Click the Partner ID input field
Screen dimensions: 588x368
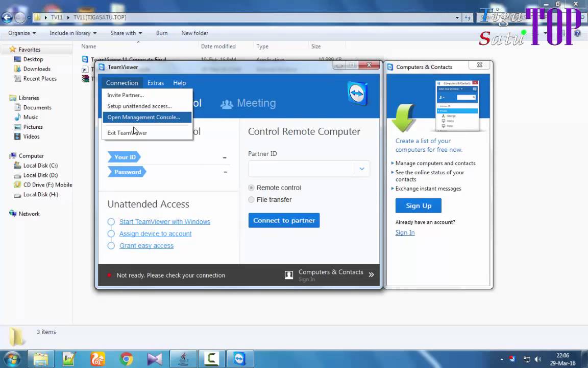point(301,169)
